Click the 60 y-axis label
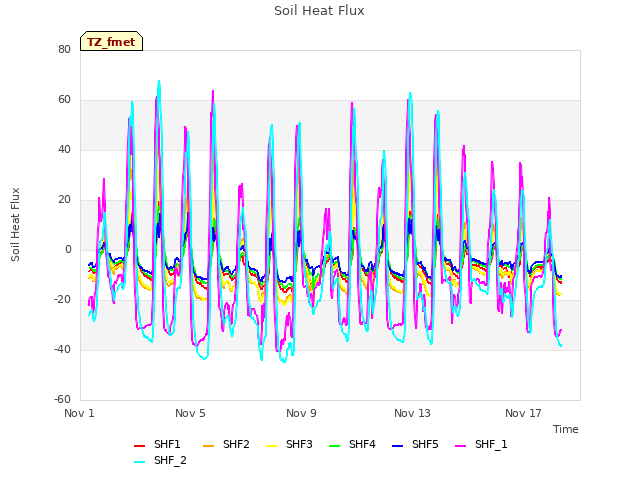640x480 pixels. pos(64,100)
